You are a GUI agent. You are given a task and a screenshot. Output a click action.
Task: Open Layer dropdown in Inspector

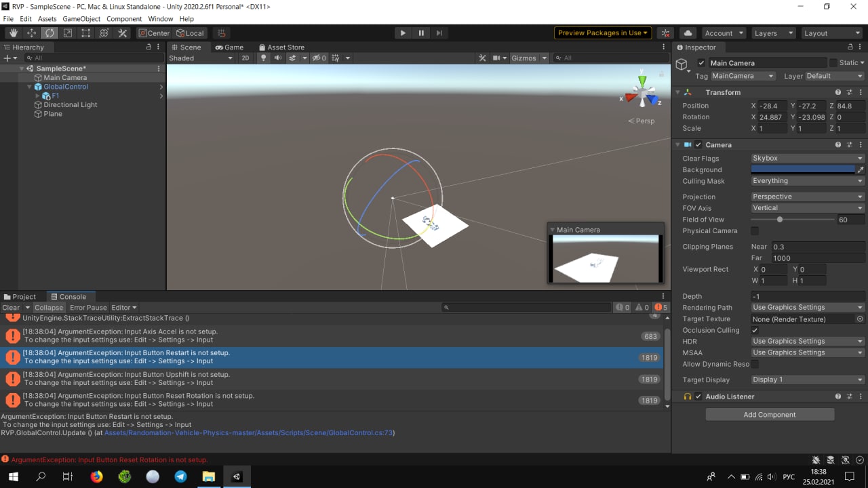[x=835, y=76]
